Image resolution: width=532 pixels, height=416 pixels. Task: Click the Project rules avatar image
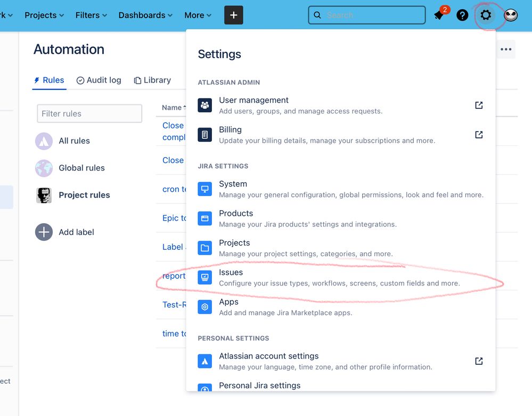pyautogui.click(x=44, y=195)
